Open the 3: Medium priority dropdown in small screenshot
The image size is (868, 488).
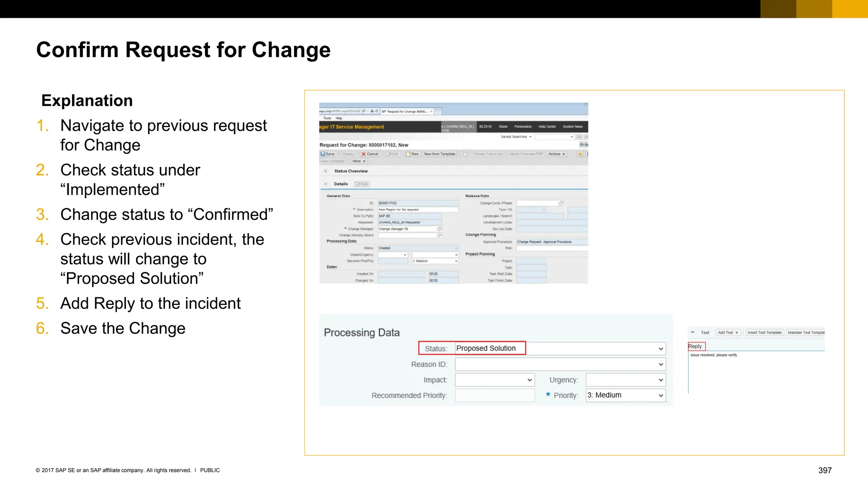(x=435, y=261)
